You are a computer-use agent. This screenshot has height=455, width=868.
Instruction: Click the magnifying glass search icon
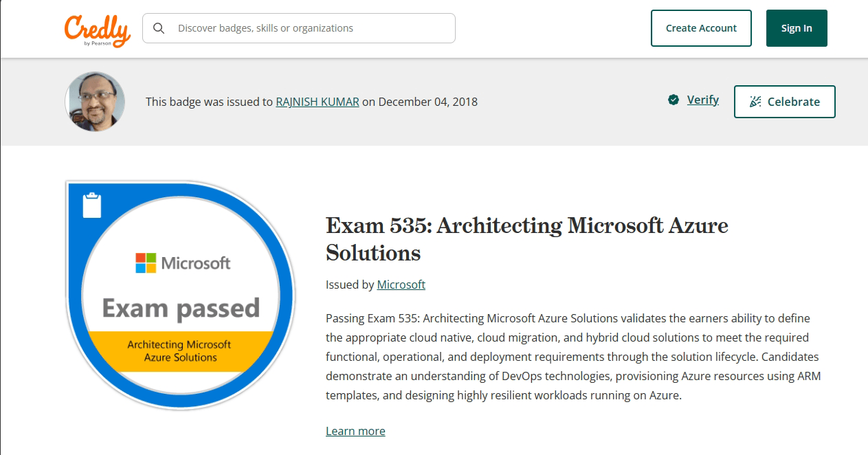pos(159,28)
